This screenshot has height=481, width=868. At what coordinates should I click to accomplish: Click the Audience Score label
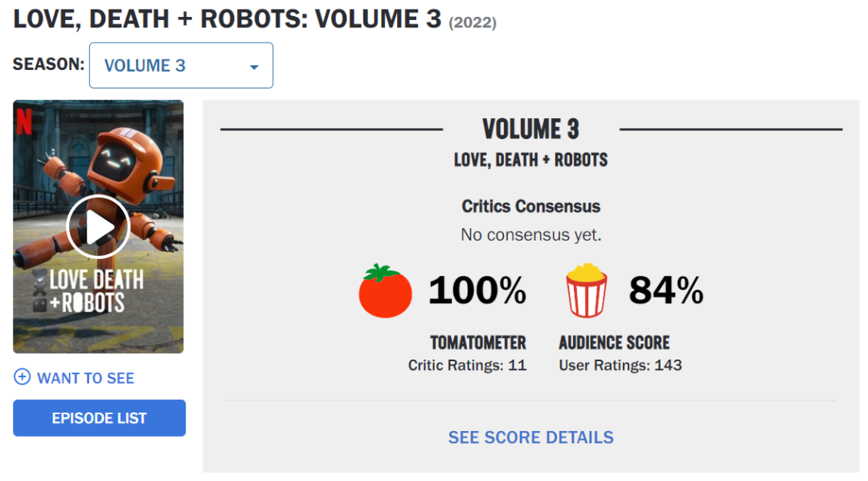pyautogui.click(x=614, y=343)
